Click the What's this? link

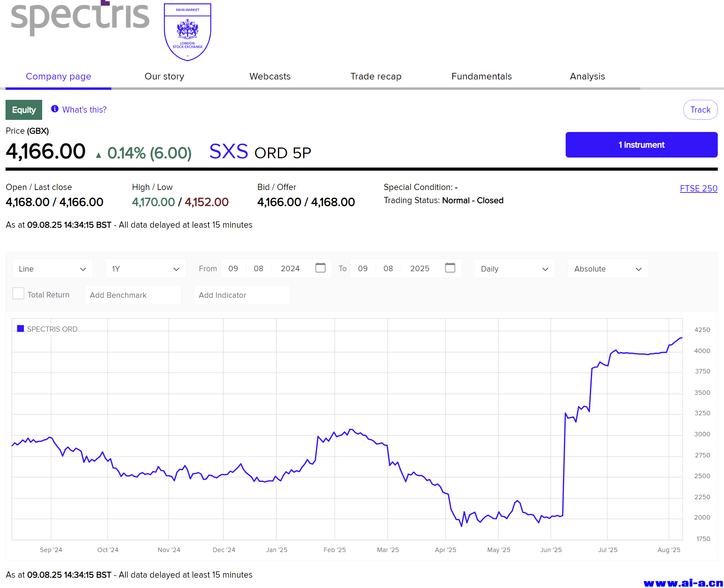point(84,110)
